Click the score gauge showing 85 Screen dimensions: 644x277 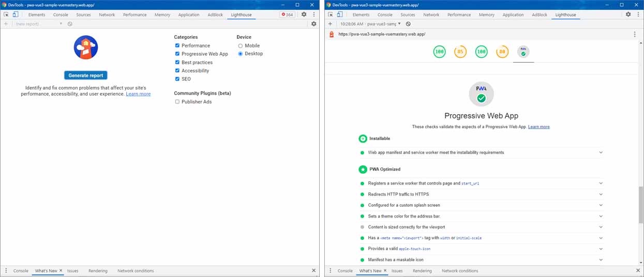coord(460,52)
